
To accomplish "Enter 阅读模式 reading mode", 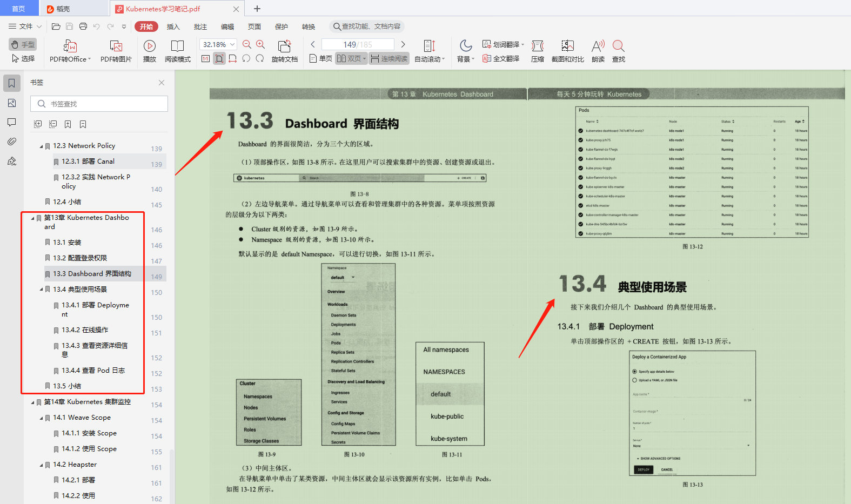I will [178, 51].
